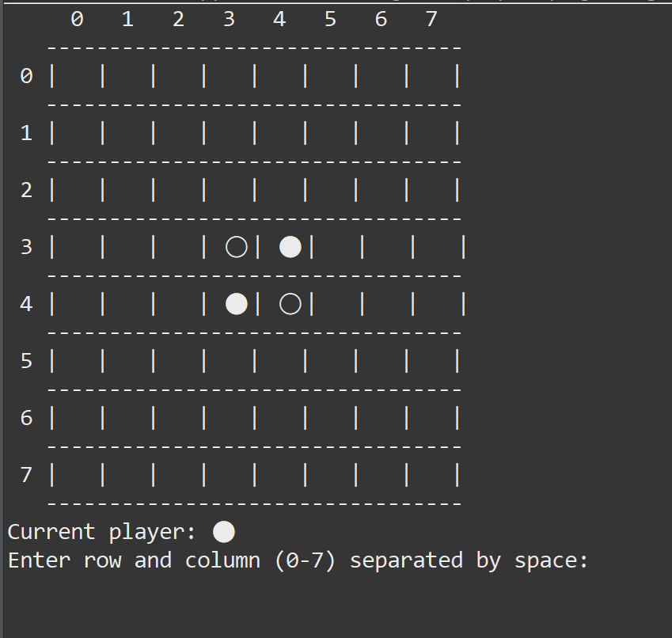
Task: Select empty cell at row 6 column 2
Action: tap(178, 418)
